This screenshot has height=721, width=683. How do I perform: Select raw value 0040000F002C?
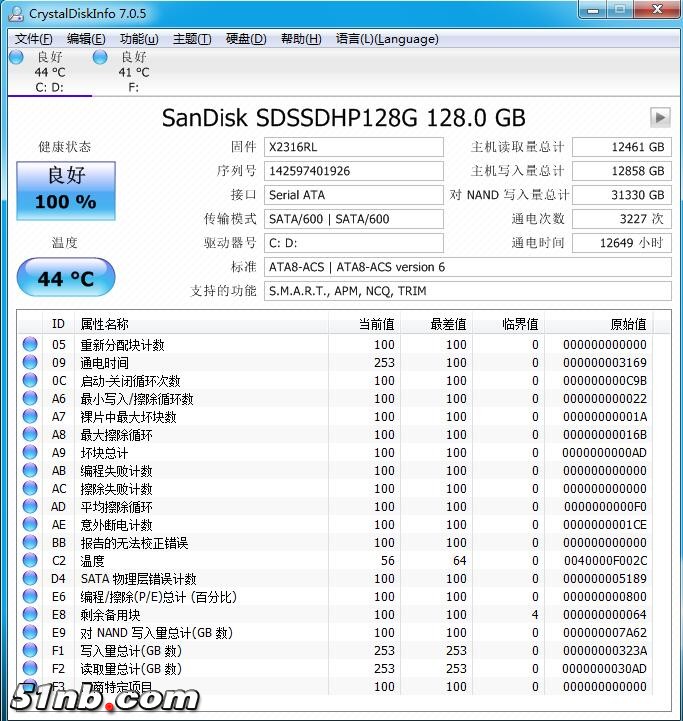pyautogui.click(x=605, y=561)
